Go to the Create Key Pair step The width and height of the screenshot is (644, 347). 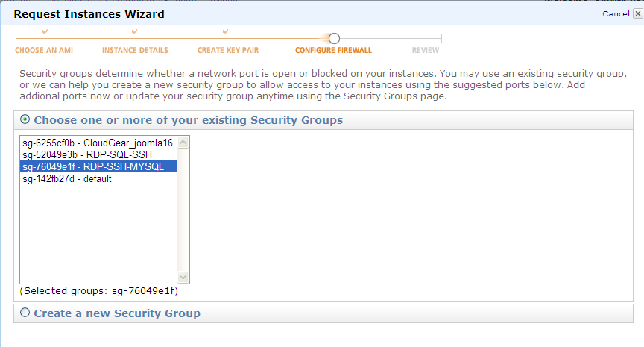[x=228, y=50]
